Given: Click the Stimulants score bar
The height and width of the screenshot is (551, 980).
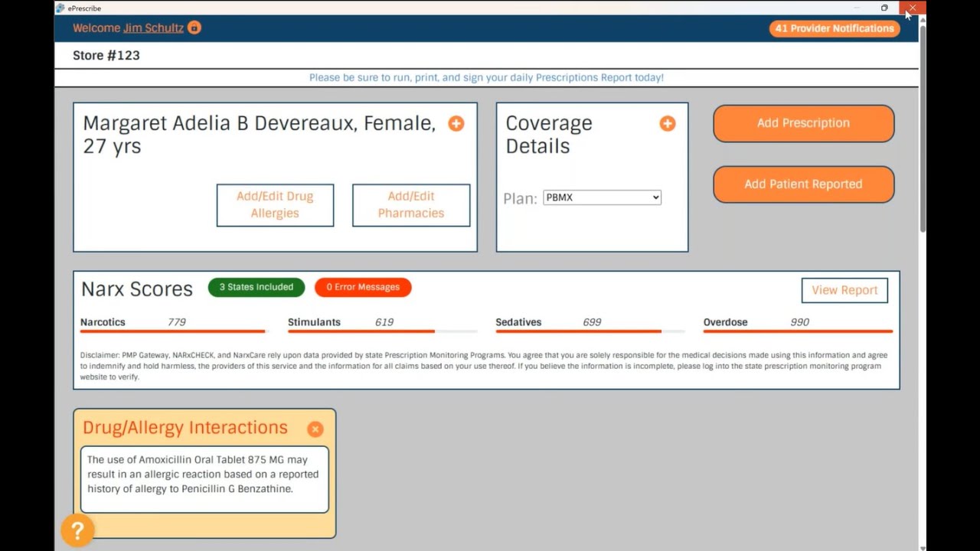Looking at the screenshot, I should click(382, 331).
